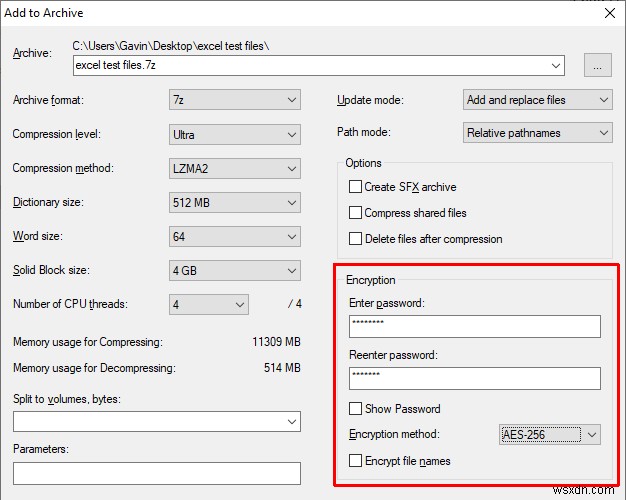Open the Path mode dropdown showing Relative pathnames
The image size is (626, 500).
(x=537, y=133)
